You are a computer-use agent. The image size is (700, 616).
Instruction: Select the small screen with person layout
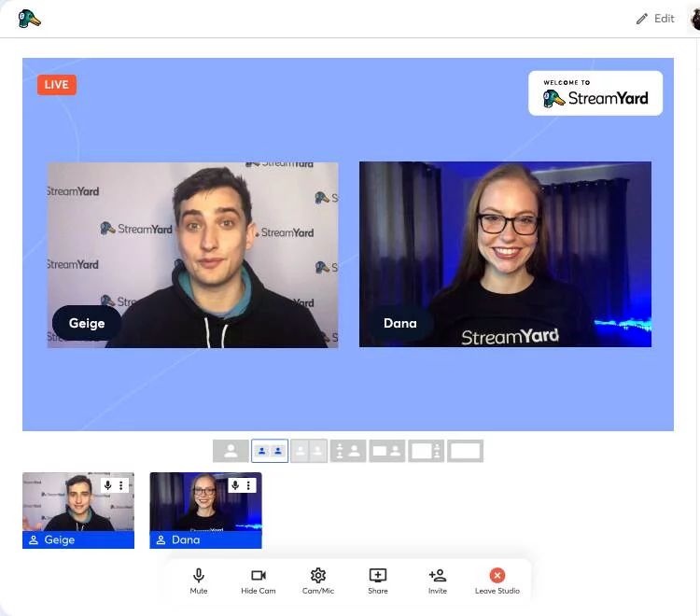387,451
